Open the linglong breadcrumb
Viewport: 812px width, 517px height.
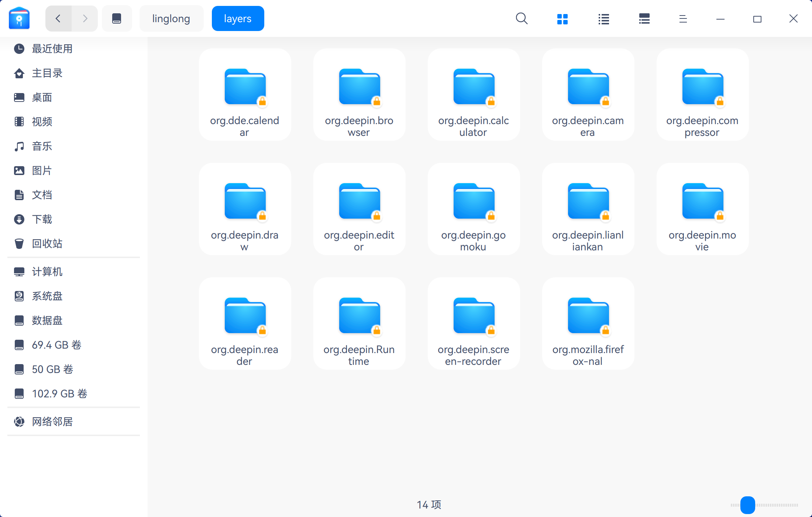click(x=171, y=18)
